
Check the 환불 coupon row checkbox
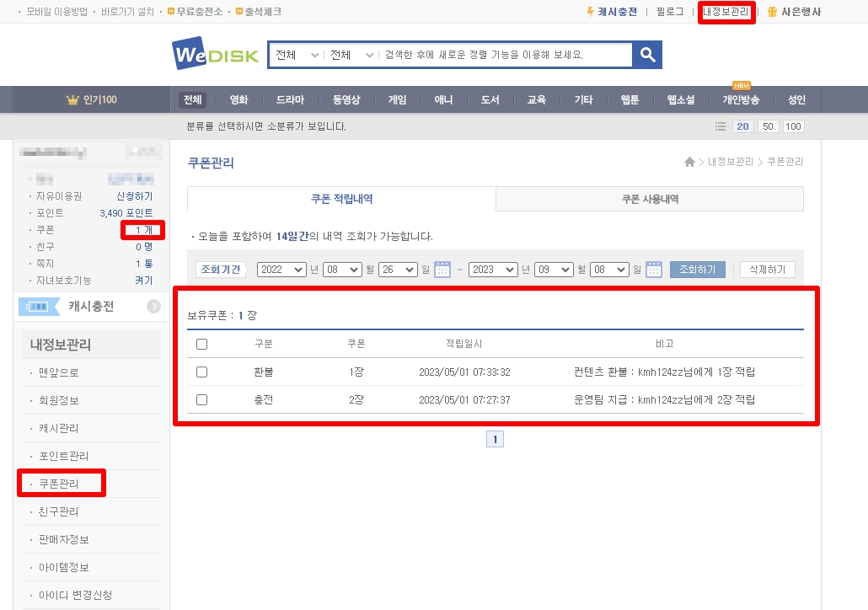(201, 372)
